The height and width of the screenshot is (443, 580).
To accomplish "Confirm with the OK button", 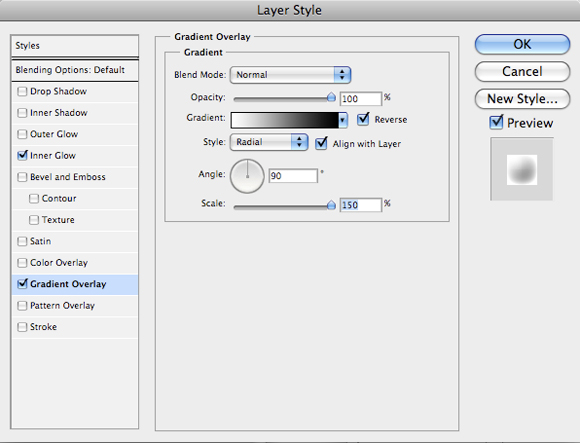I will point(522,44).
